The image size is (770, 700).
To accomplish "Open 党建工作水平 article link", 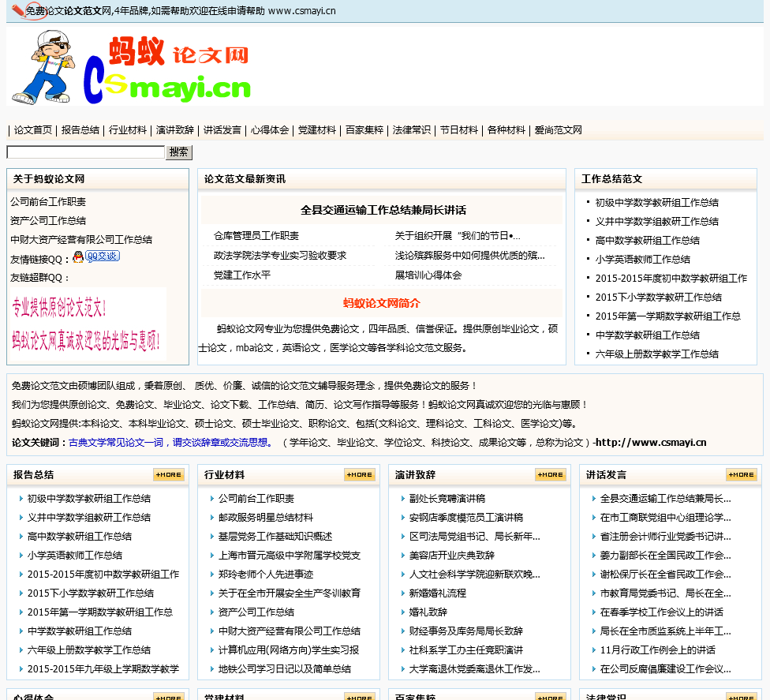I will [x=242, y=275].
